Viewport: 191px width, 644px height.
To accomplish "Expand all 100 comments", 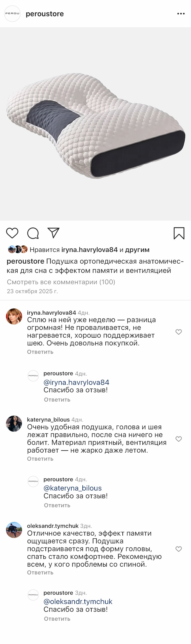I will click(61, 282).
